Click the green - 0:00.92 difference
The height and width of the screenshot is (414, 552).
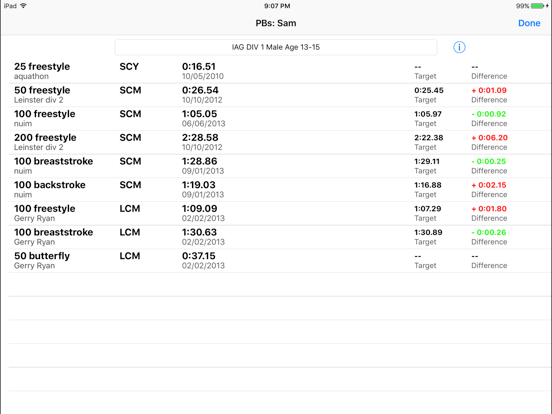pyautogui.click(x=489, y=114)
